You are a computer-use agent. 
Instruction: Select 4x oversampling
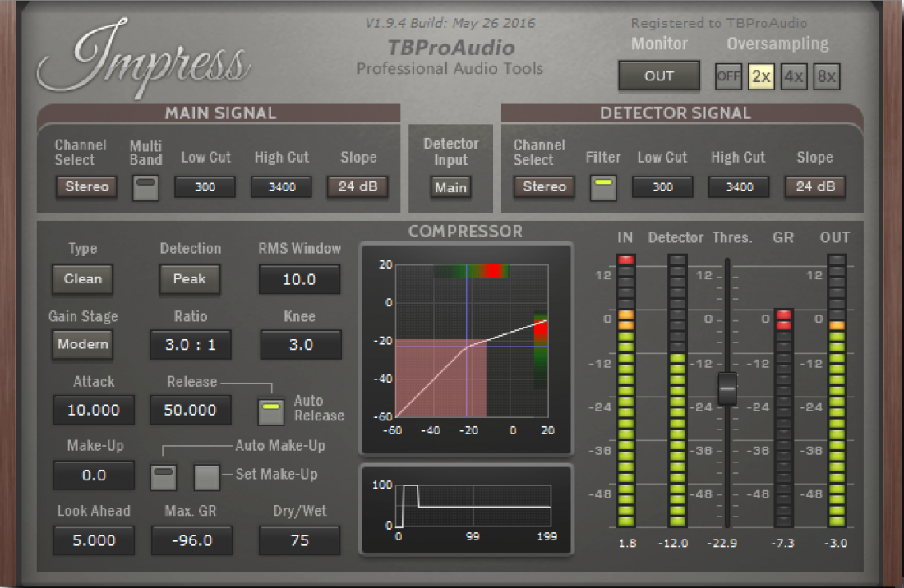pyautogui.click(x=794, y=76)
